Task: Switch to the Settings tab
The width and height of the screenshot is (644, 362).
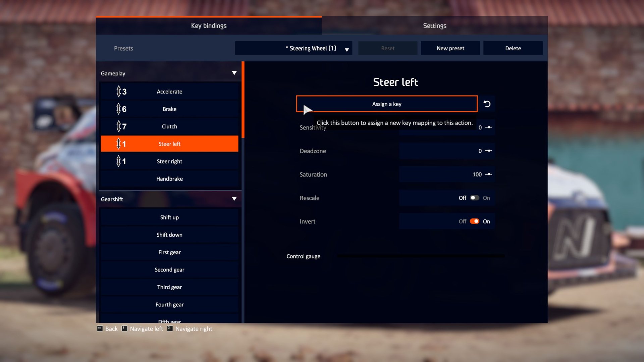Action: [435, 25]
